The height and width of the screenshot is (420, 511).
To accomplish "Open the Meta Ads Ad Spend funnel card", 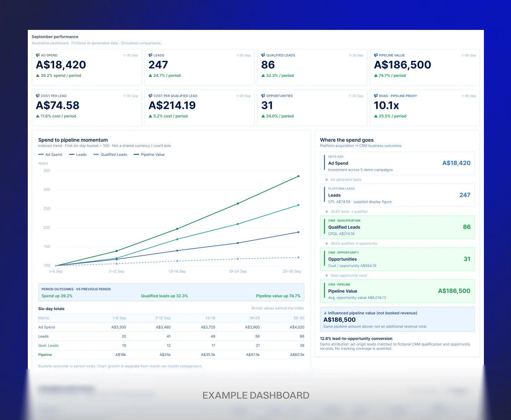I will [x=397, y=163].
